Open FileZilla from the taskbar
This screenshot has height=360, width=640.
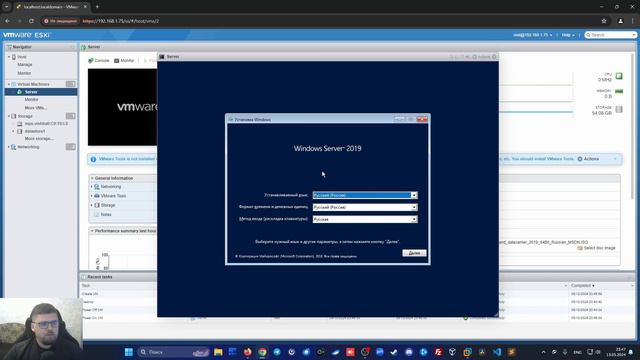438,352
